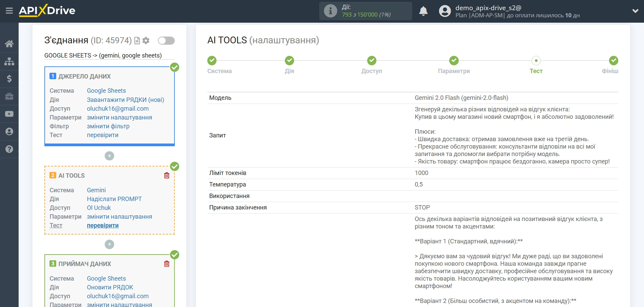Click the ПРИЙМАЧ ДАНИХ block header

[85, 264]
